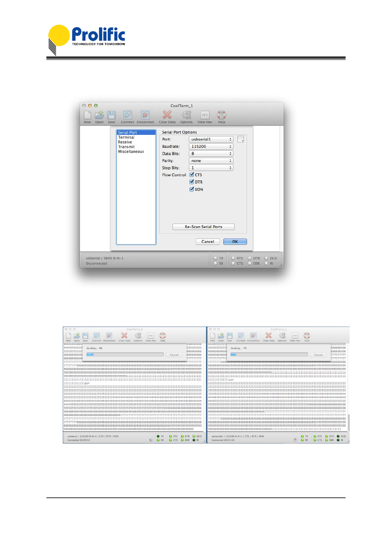Viewport: 392px width, 554px height.
Task: Select Miscellaneous in the options category list
Action: (x=131, y=152)
